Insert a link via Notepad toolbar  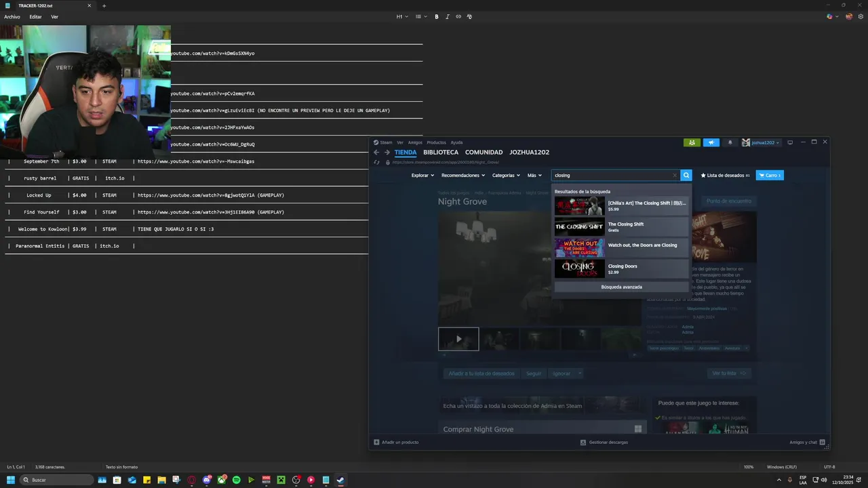(458, 17)
